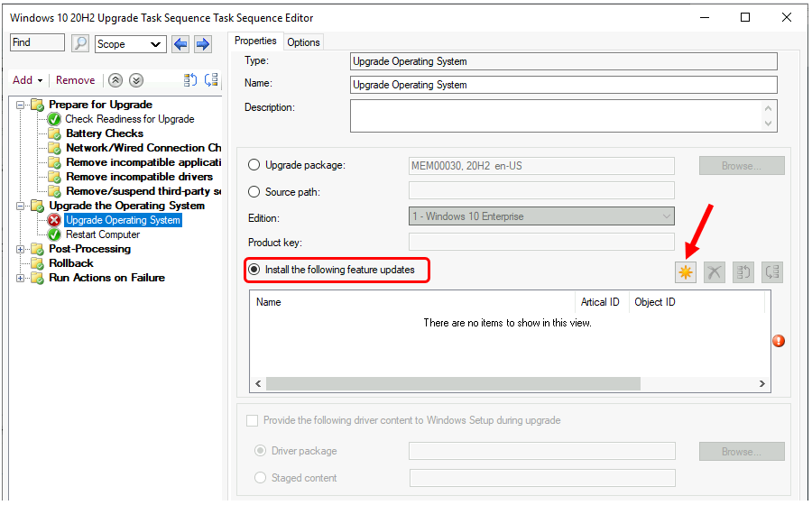Collapse Upgrade the Operating System group
812x505 pixels.
point(20,206)
